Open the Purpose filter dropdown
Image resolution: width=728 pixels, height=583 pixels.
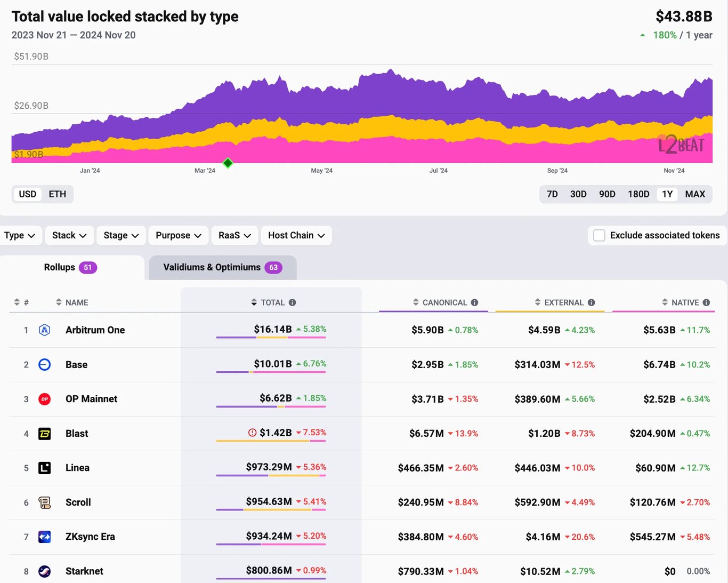point(179,235)
